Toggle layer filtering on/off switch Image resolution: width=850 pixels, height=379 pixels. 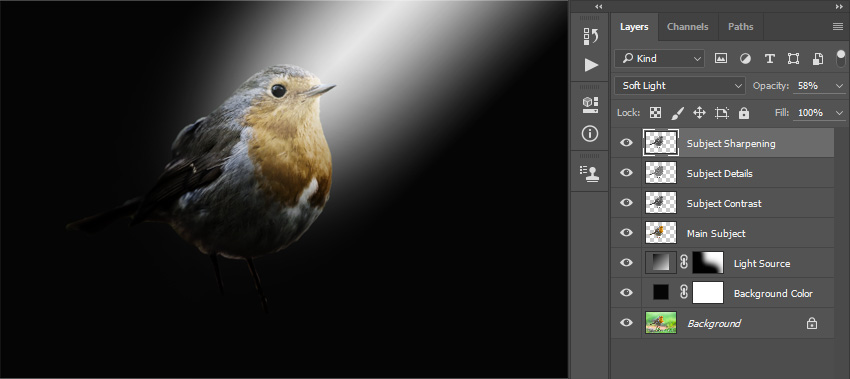[841, 58]
